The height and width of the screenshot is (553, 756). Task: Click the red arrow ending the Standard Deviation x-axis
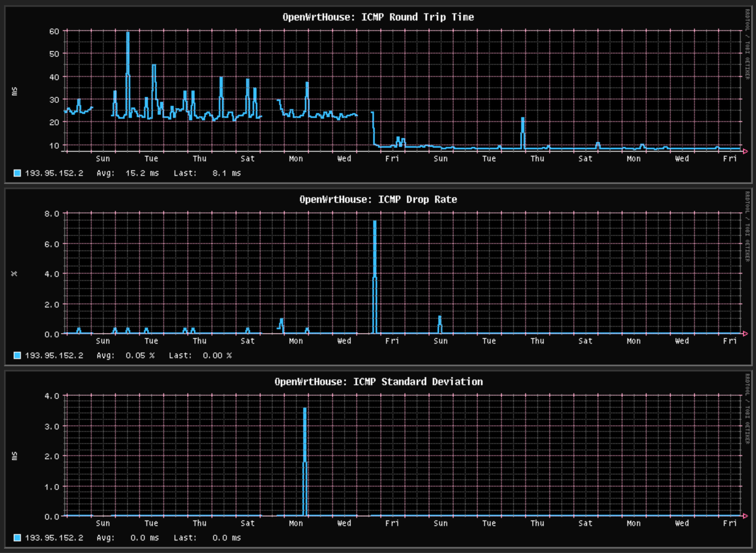coord(745,516)
